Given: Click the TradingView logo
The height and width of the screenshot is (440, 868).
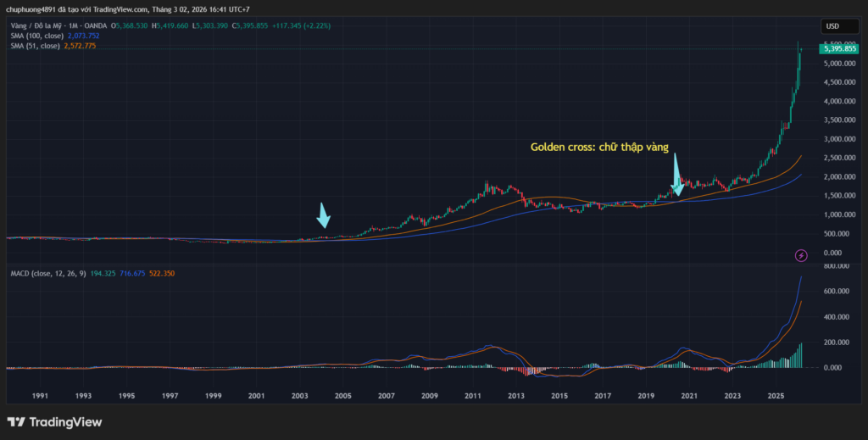Looking at the screenshot, I should point(54,421).
